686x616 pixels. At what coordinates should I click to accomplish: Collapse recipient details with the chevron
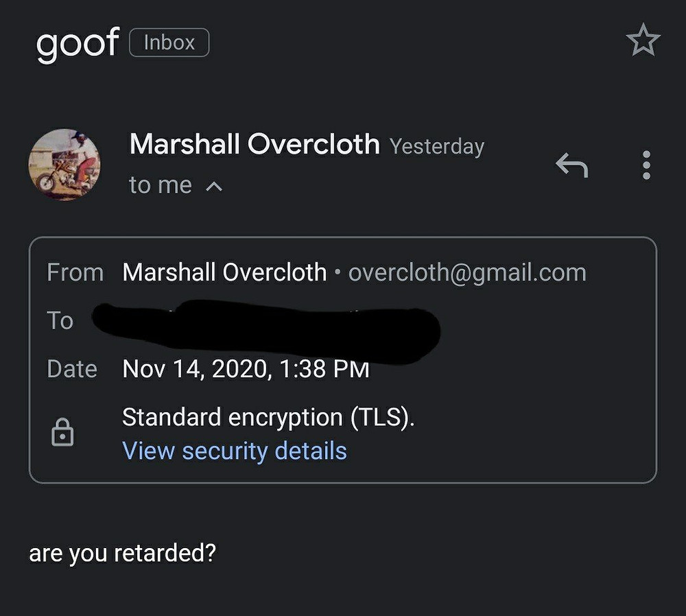pos(214,187)
